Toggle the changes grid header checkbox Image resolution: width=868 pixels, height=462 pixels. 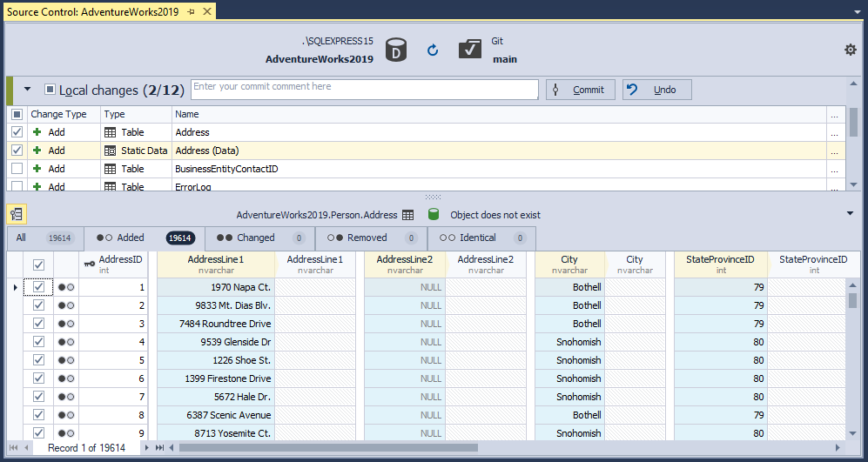[x=17, y=114]
